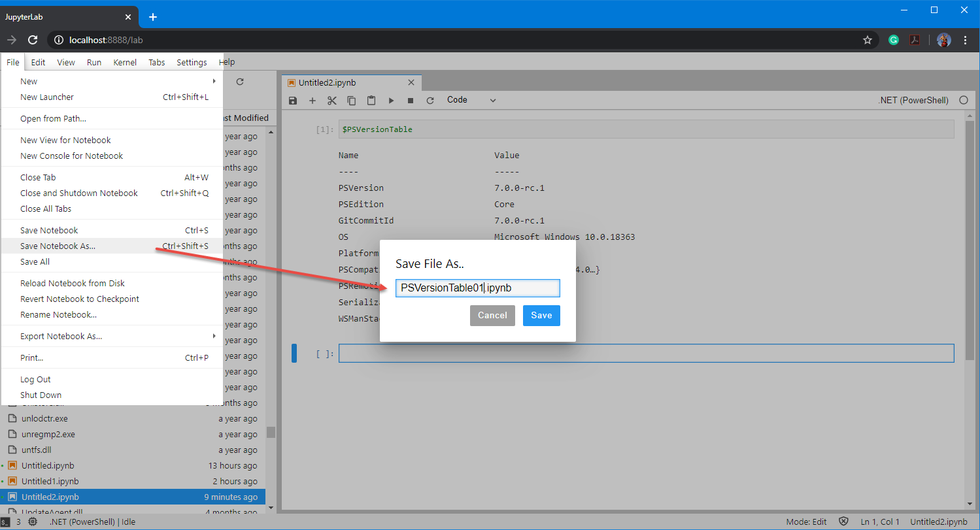980x530 pixels.
Task: Reload the browser page
Action: click(33, 40)
